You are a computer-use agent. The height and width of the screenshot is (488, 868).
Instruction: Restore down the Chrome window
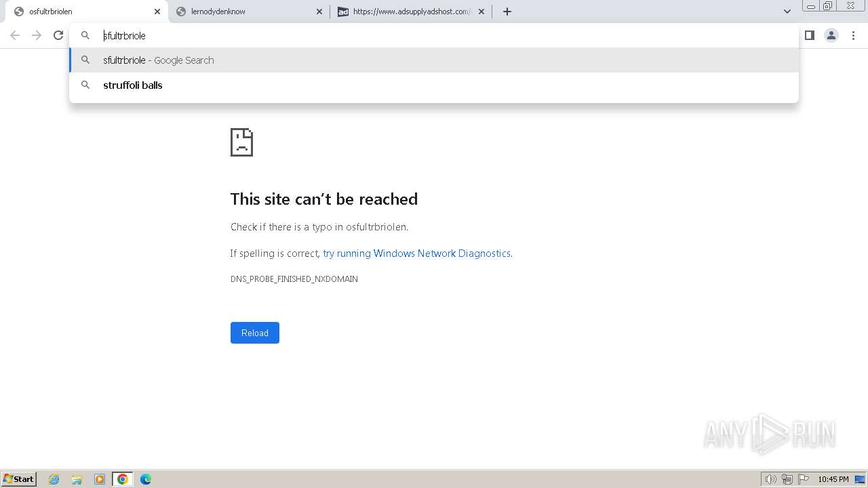(x=828, y=5)
